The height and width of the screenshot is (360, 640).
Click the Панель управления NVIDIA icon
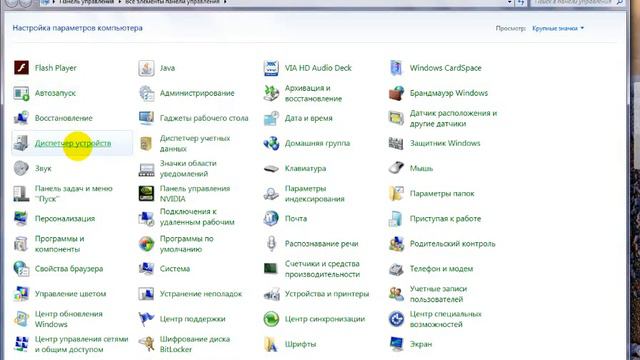pos(146,193)
